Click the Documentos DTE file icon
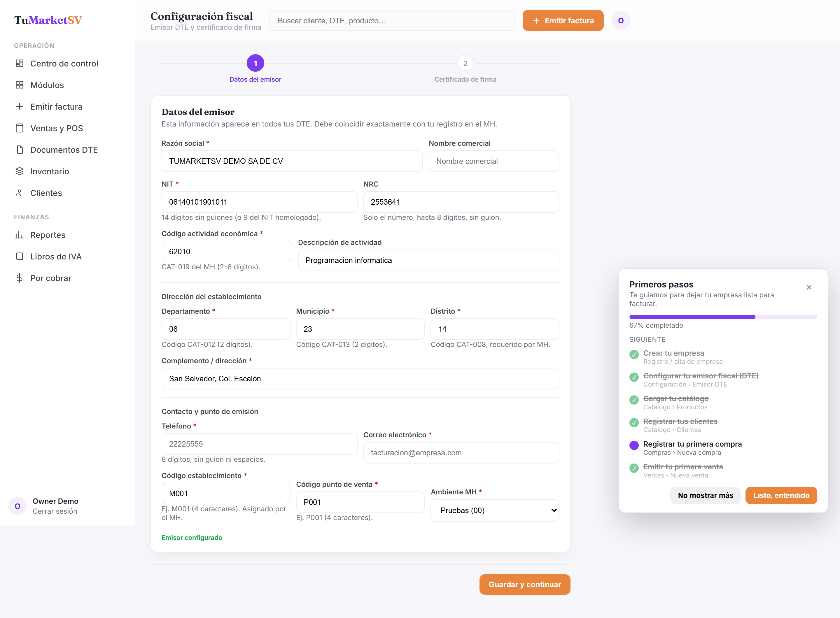This screenshot has height=618, width=840. click(20, 150)
